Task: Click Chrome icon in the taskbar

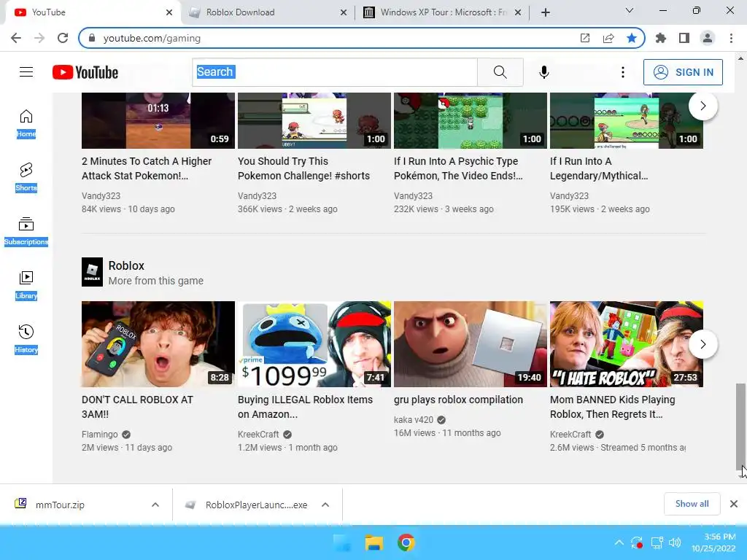Action: pos(406,542)
